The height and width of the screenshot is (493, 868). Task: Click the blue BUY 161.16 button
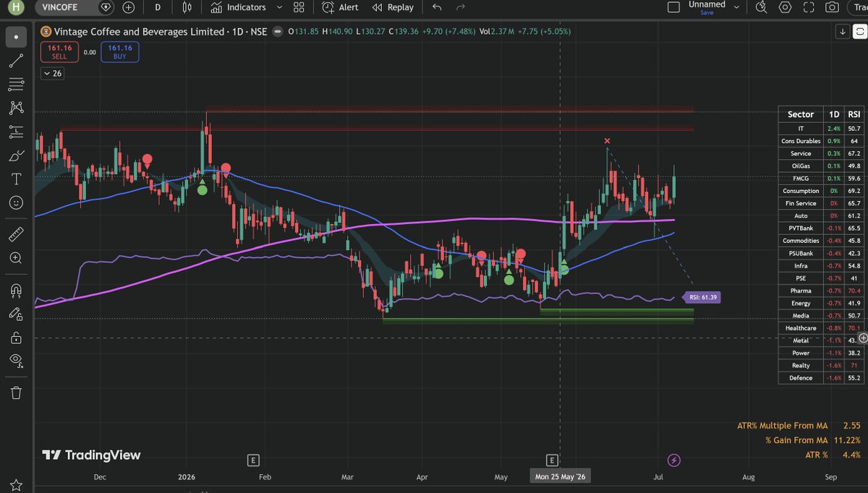[x=120, y=52]
